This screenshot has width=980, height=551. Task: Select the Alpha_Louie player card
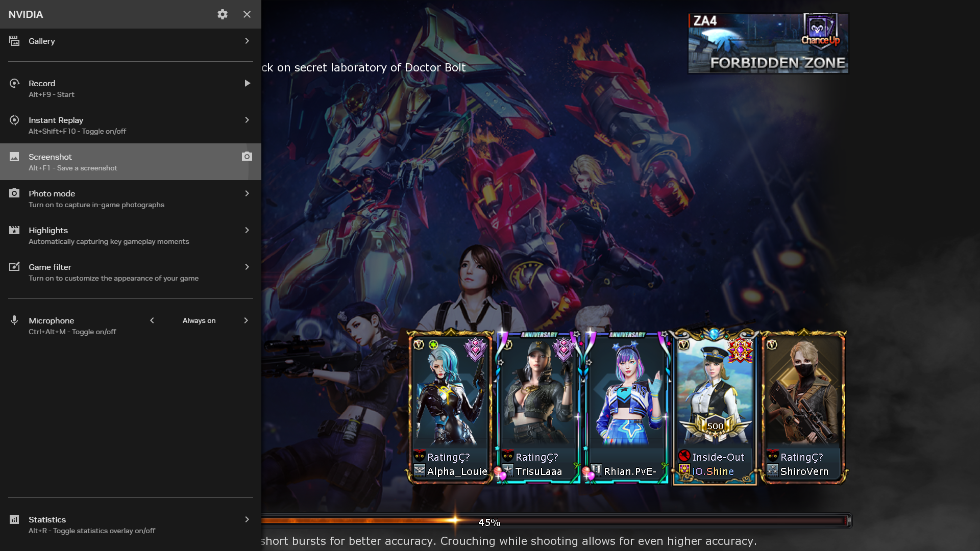(x=450, y=407)
